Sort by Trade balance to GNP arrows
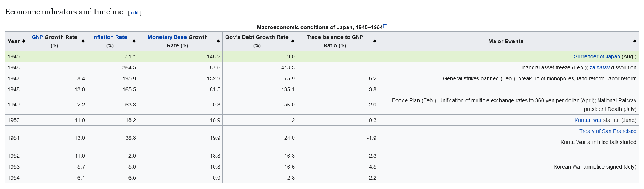Screen dimensions: 644x189 (375, 41)
